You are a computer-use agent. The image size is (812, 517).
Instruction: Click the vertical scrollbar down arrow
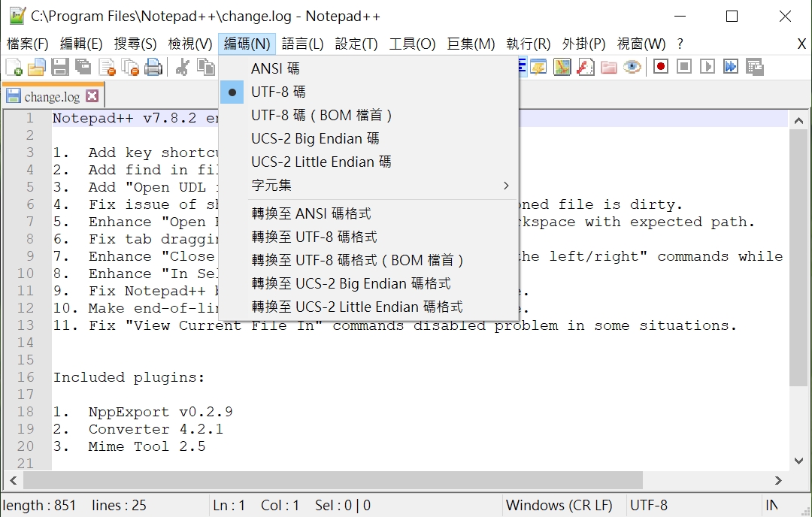click(798, 460)
